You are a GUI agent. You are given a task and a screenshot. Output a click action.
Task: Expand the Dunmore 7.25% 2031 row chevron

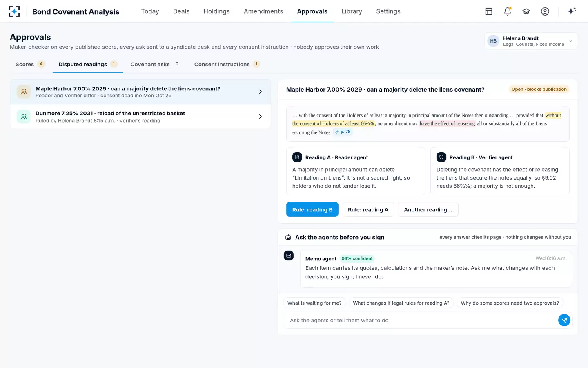click(x=261, y=117)
